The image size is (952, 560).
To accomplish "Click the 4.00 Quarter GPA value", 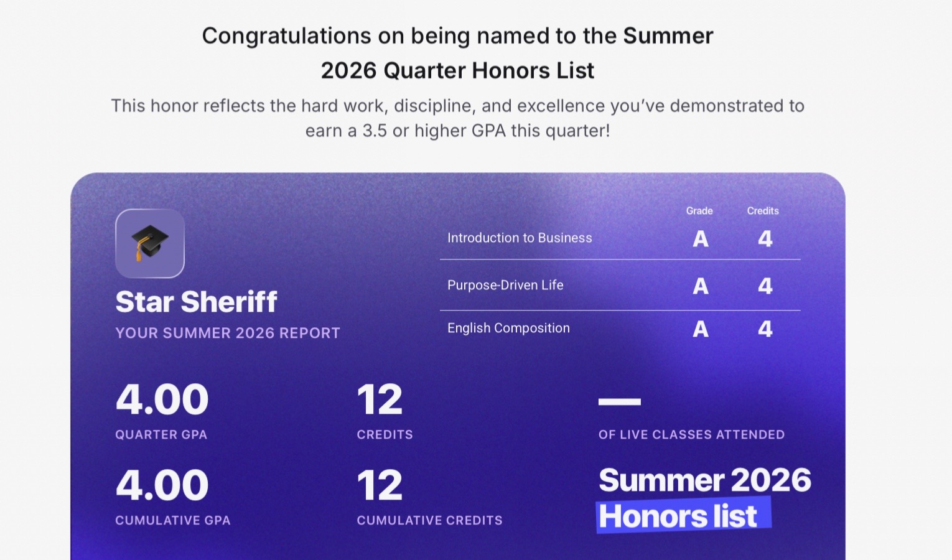I will point(162,399).
